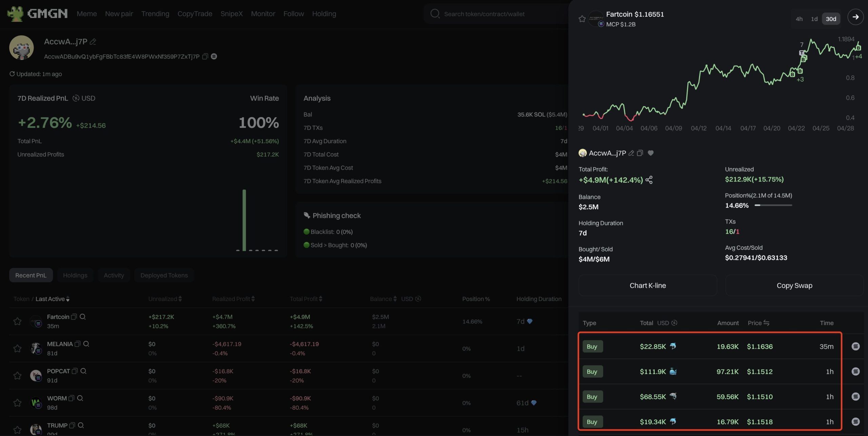Viewport: 868px width, 436px height.
Task: Switch to Holdings tab
Action: (75, 275)
